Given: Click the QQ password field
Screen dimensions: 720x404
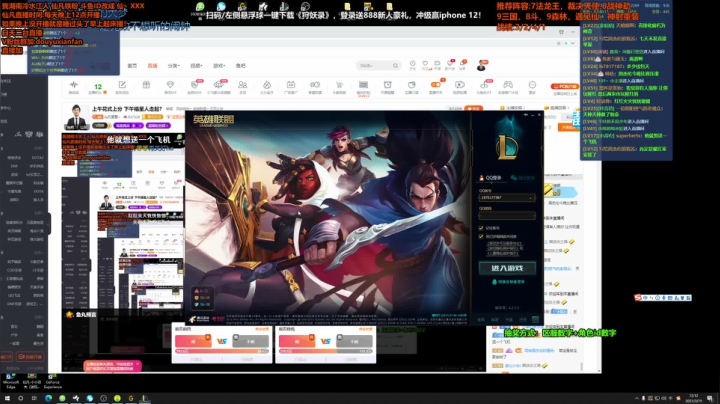Looking at the screenshot, I should 507,215.
